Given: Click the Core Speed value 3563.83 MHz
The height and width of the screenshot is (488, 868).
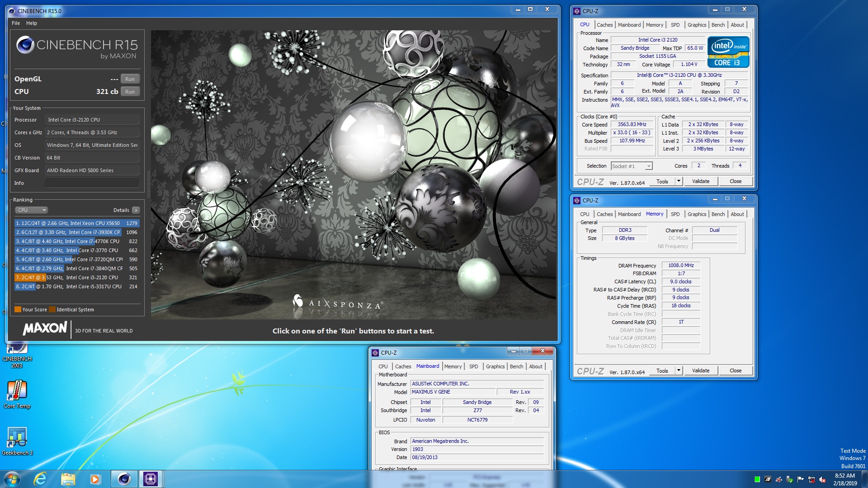Looking at the screenshot, I should coord(632,125).
